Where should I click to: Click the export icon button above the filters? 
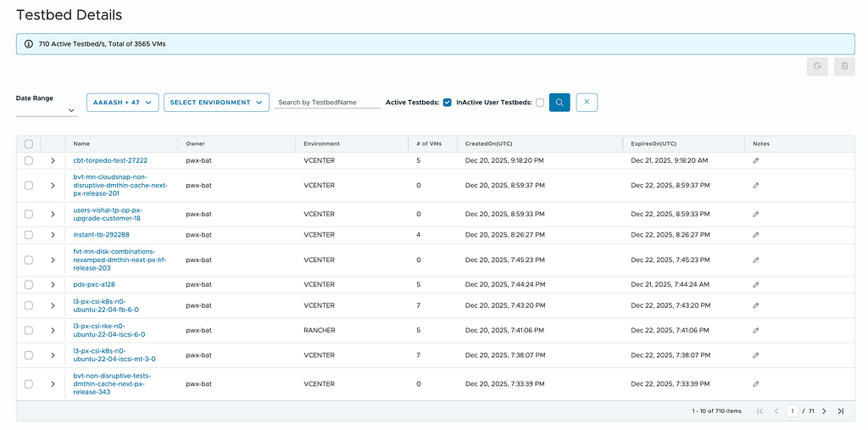[x=818, y=66]
